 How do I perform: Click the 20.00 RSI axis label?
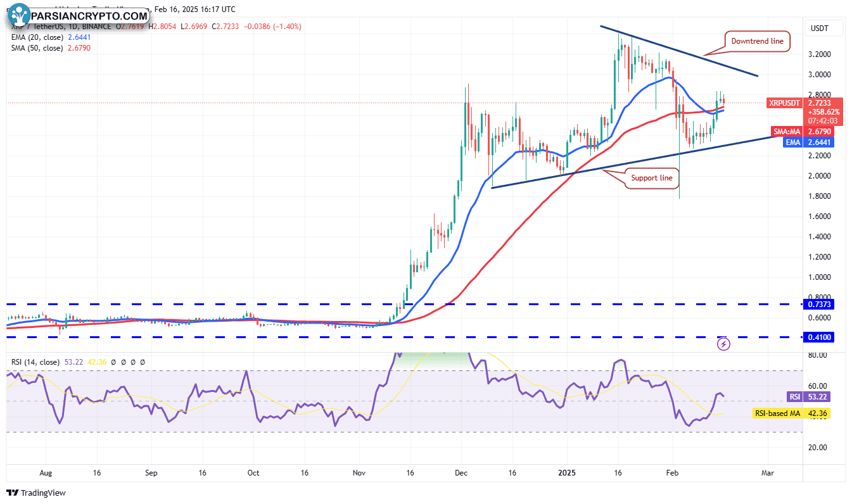tap(817, 448)
